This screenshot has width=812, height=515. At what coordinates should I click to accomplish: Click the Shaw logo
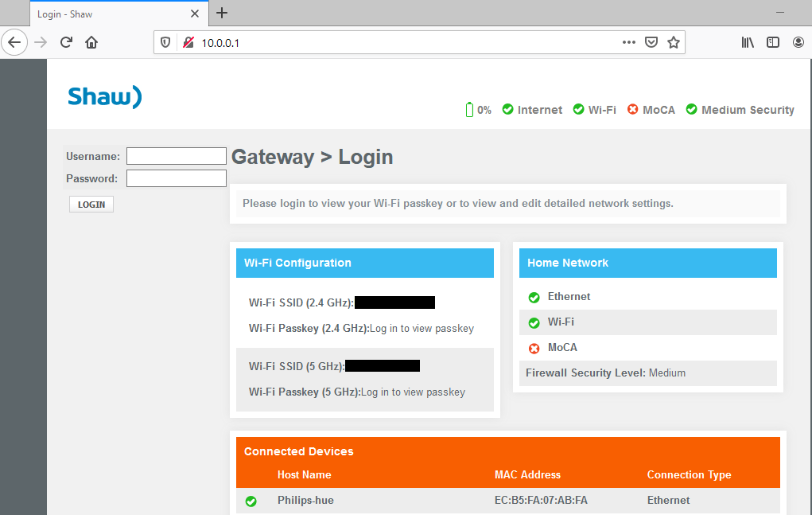tap(105, 96)
